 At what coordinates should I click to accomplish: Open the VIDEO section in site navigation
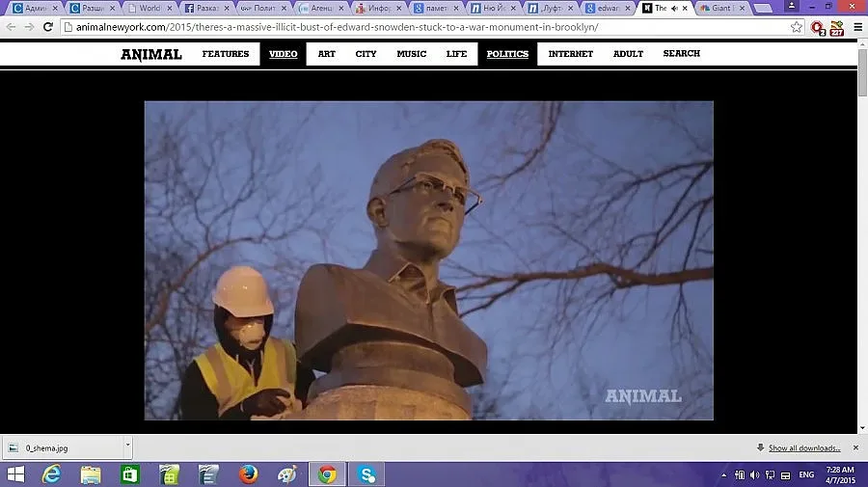(x=283, y=54)
